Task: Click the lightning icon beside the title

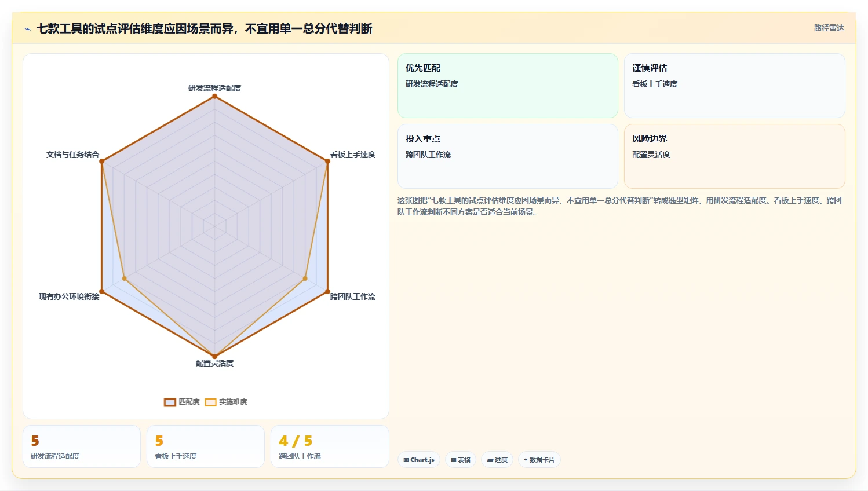Action: 27,29
